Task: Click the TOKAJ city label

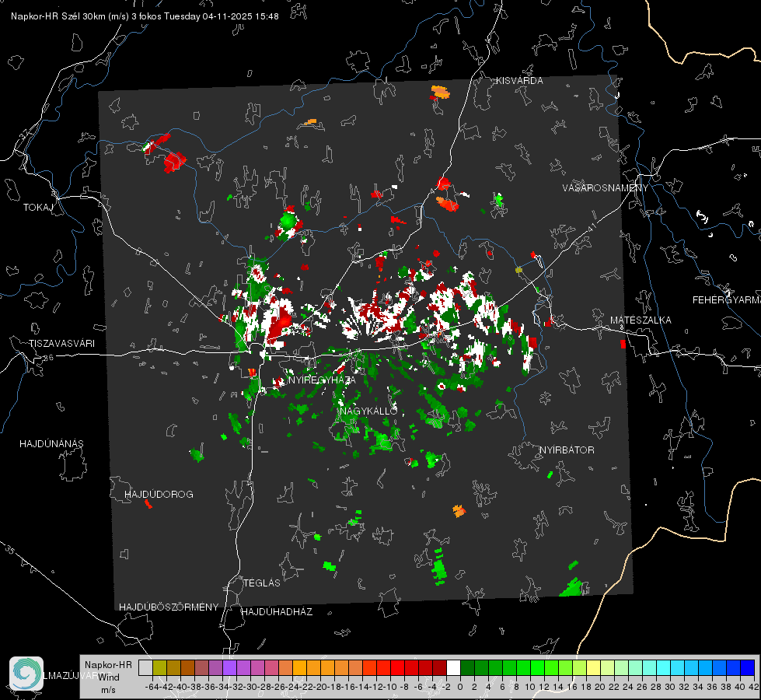Action: pos(38,208)
